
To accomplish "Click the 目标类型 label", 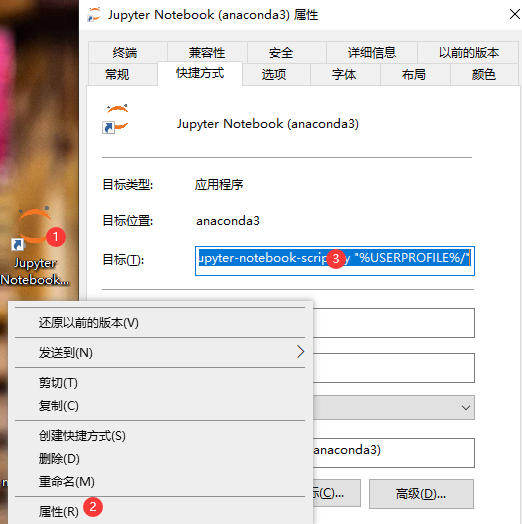I will pos(127,184).
